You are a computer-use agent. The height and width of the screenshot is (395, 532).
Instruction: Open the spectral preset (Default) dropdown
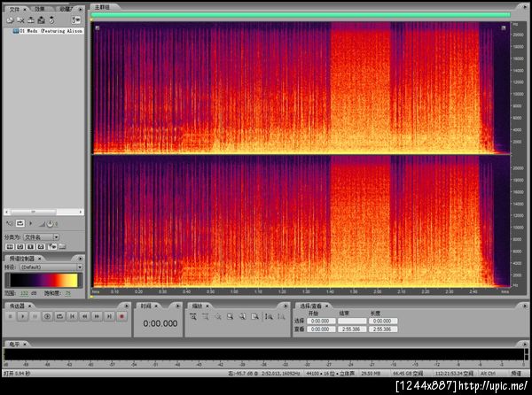click(51, 266)
